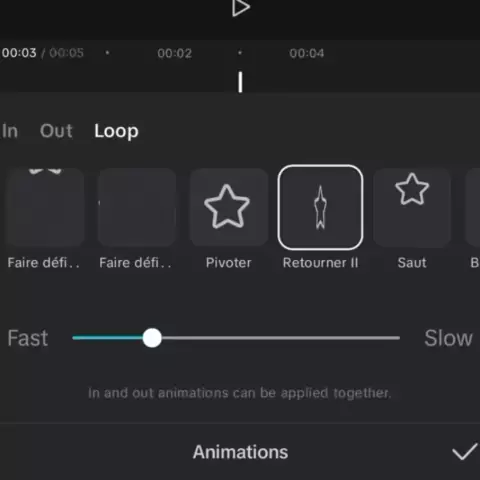Image resolution: width=480 pixels, height=480 pixels.
Task: Select the Faire défi thumbnail with white marks
Action: (45, 207)
